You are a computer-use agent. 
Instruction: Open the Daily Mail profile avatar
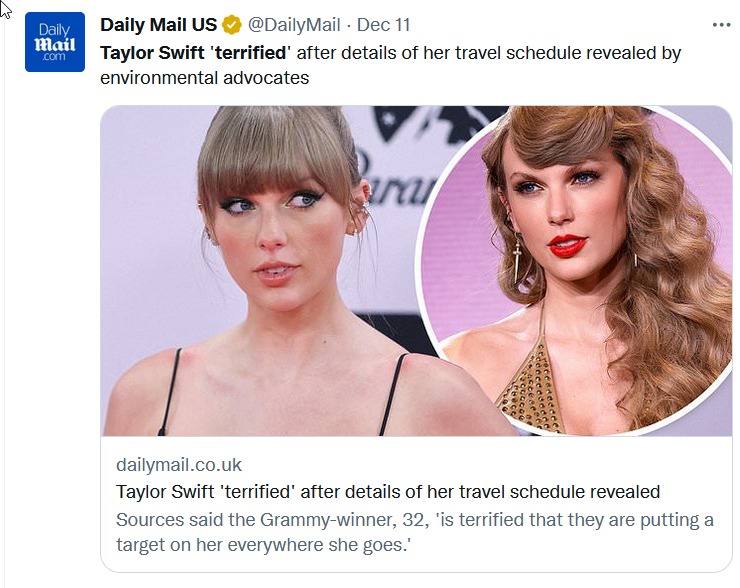tap(55, 42)
